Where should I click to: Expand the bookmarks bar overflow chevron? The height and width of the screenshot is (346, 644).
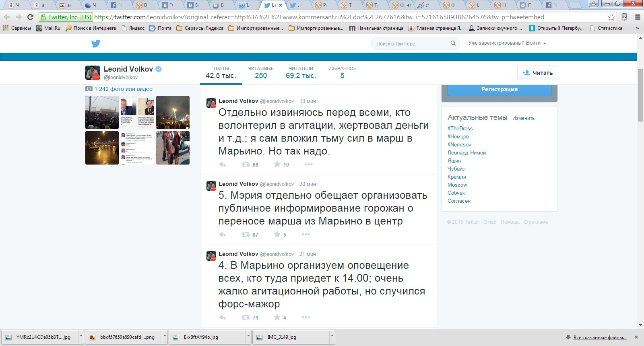(x=637, y=28)
